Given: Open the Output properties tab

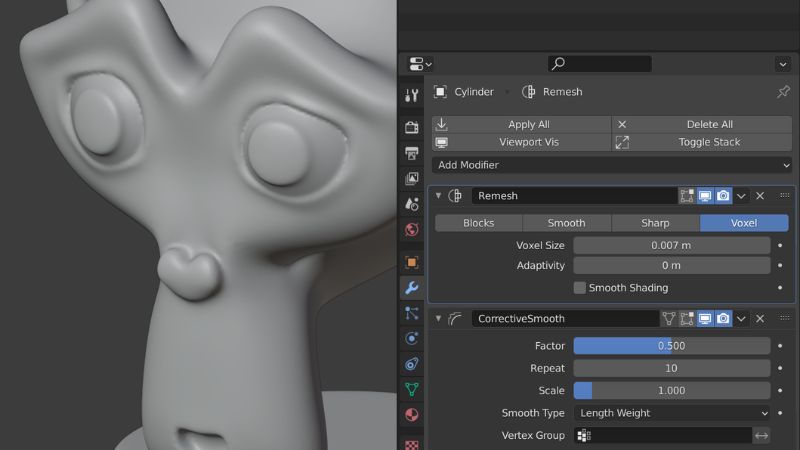Looking at the screenshot, I should pyautogui.click(x=412, y=153).
